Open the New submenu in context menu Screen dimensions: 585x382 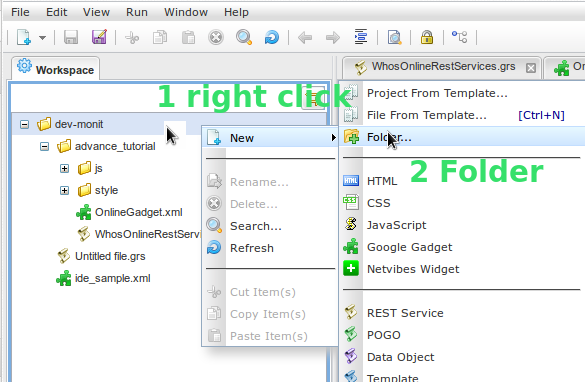270,138
